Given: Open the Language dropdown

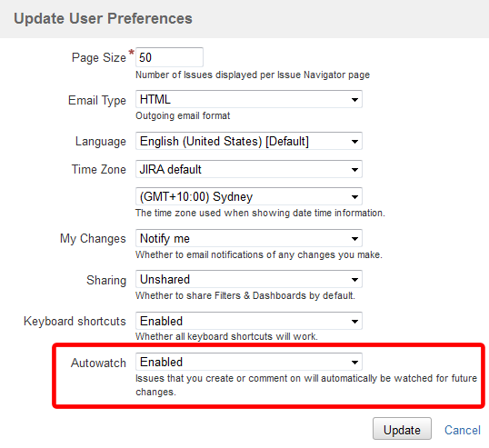Looking at the screenshot, I should click(x=249, y=141).
